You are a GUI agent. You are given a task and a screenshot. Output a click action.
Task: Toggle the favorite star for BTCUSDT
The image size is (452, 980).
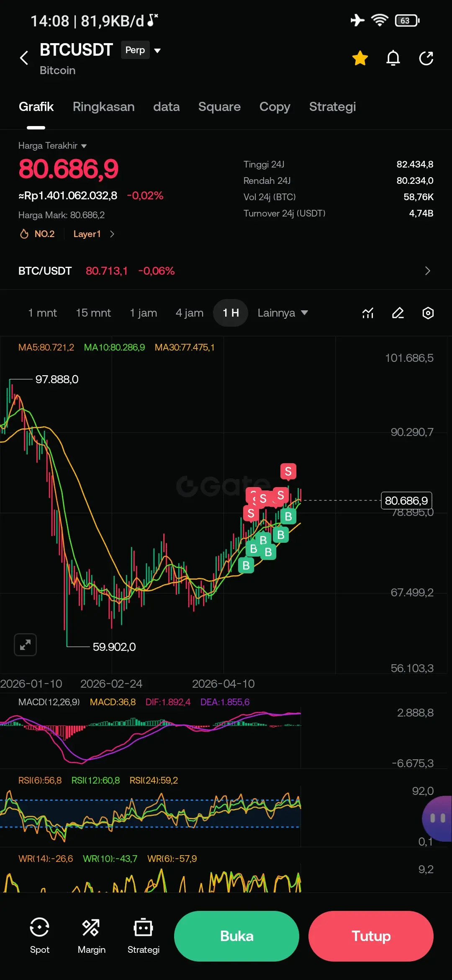point(360,58)
